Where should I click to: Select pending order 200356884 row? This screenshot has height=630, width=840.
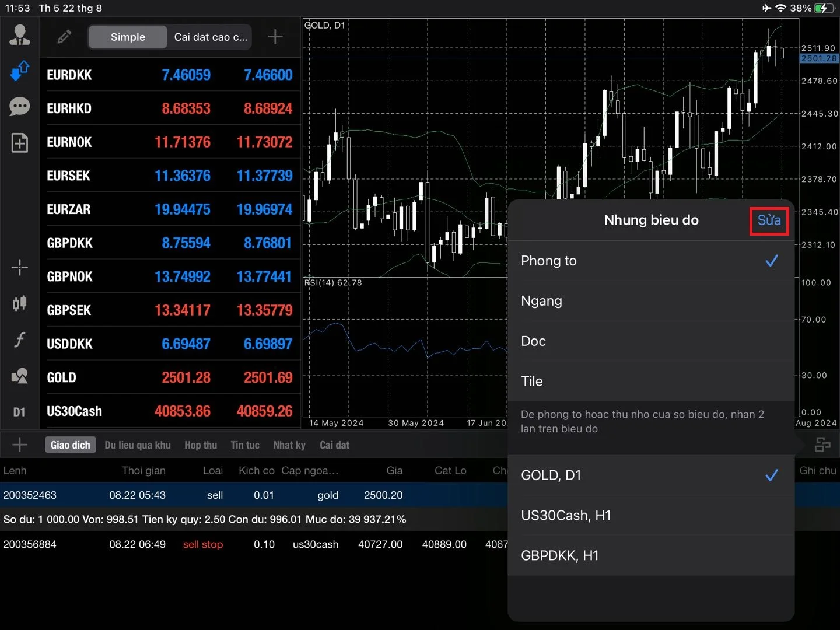coord(254,544)
